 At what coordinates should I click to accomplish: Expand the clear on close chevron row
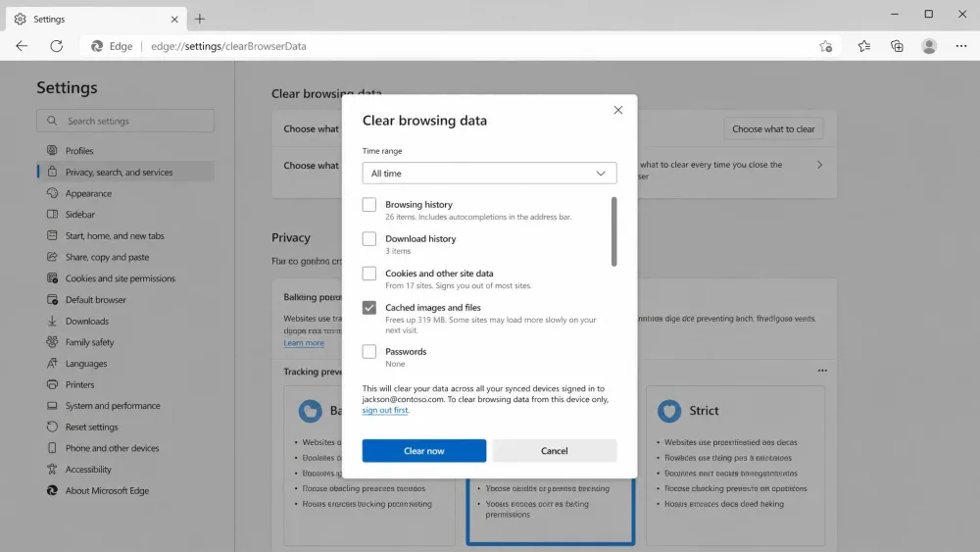pyautogui.click(x=819, y=165)
